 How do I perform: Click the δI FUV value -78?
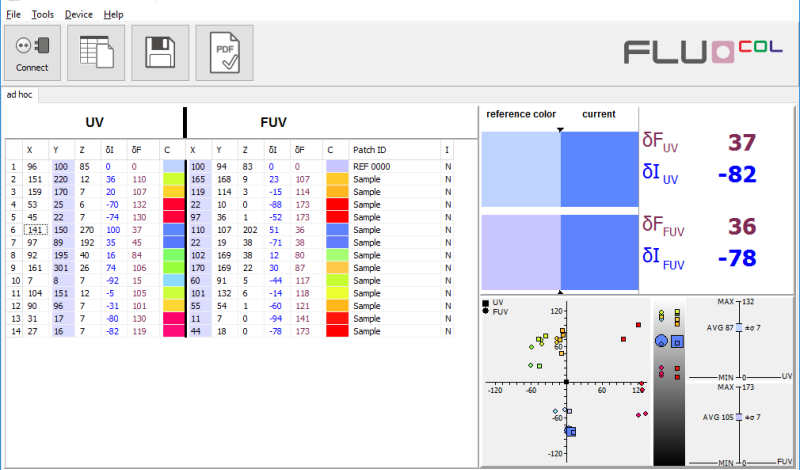click(x=737, y=258)
